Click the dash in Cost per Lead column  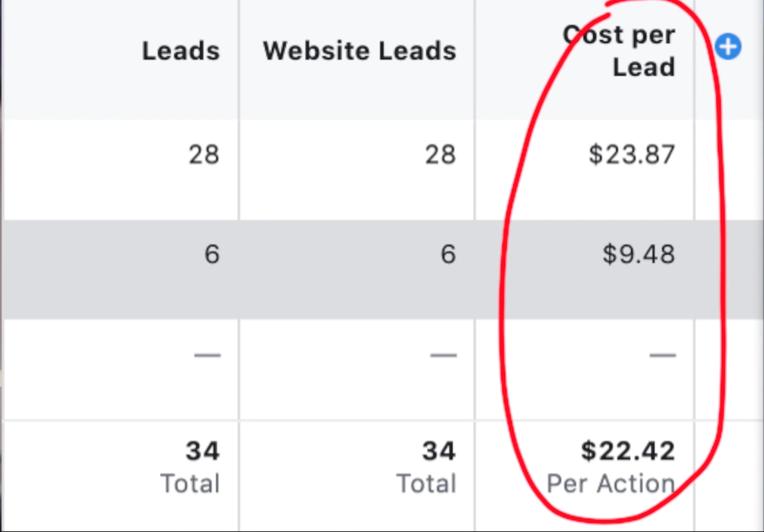[x=662, y=355]
